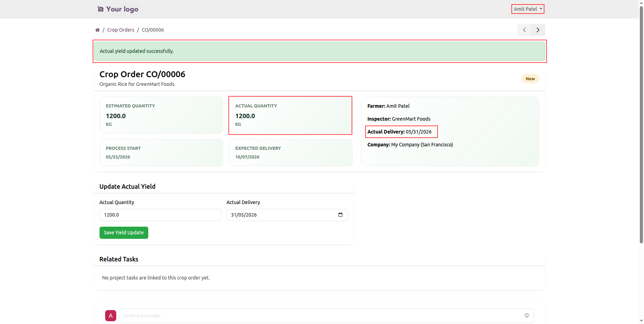
Task: Click the Update Actual Yield heading
Action: (127, 187)
